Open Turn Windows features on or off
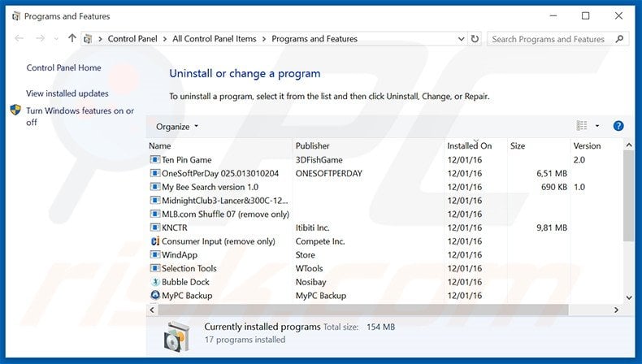The height and width of the screenshot is (364, 642). 80,116
